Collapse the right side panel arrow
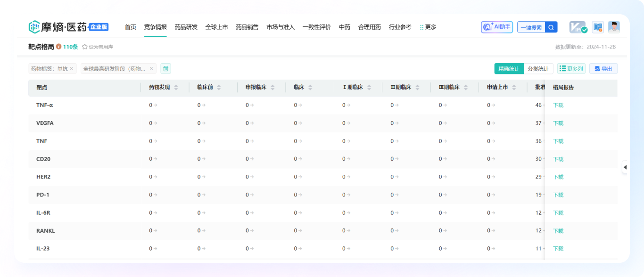The image size is (644, 277). pyautogui.click(x=625, y=167)
